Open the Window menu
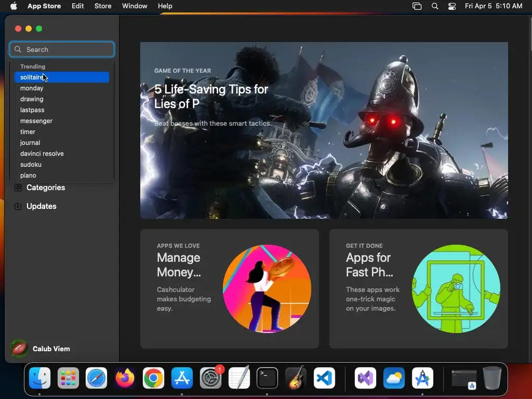This screenshot has width=532, height=399. click(135, 6)
